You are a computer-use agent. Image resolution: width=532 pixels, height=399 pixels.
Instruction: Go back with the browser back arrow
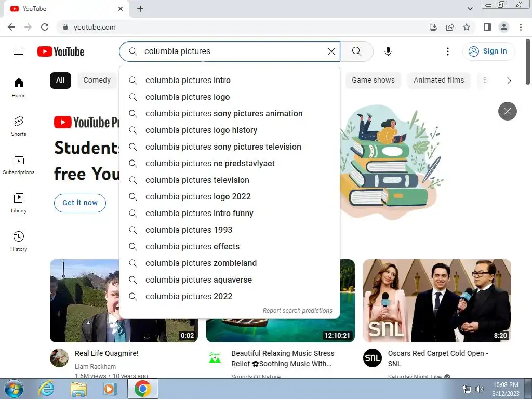[11, 27]
